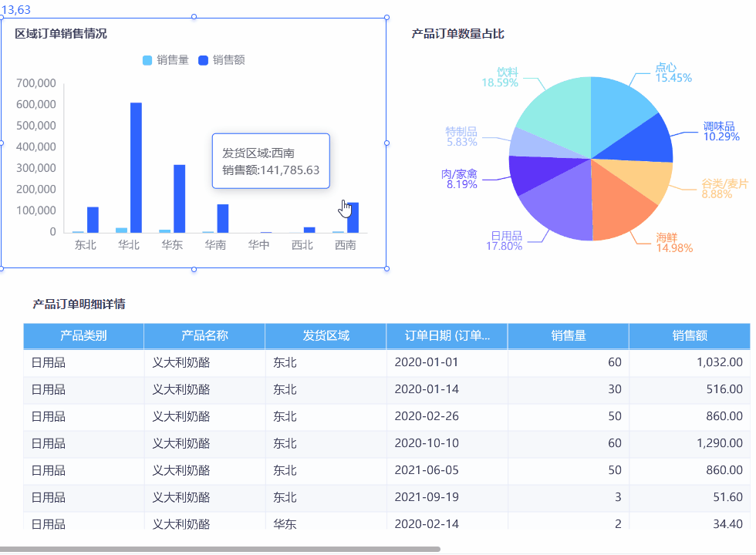Image resolution: width=756 pixels, height=555 pixels.
Task: Sort by 发货区域 column header
Action: click(326, 336)
